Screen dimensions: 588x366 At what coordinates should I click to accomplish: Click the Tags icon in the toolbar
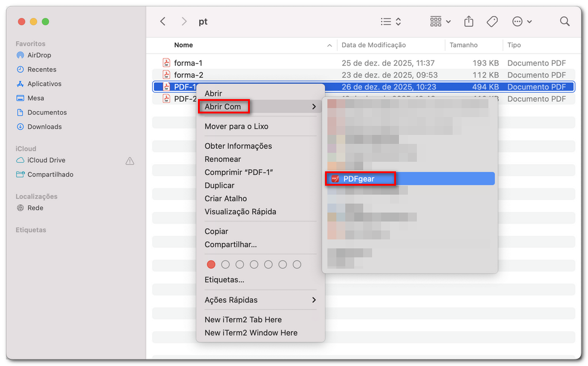click(x=492, y=21)
